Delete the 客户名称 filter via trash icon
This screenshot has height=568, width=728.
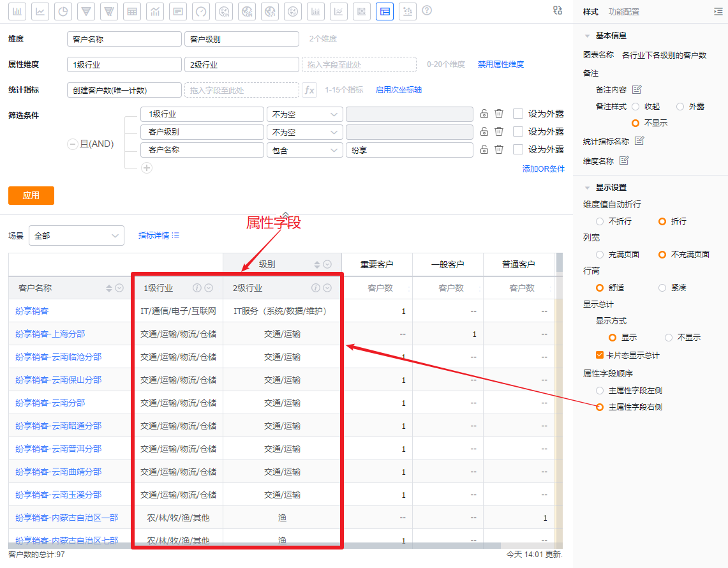(499, 149)
